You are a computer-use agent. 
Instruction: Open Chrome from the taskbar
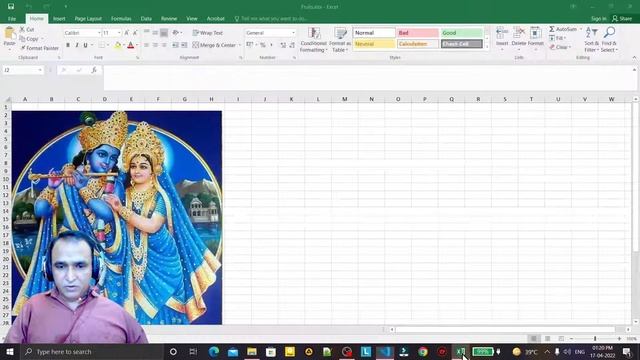click(423, 351)
